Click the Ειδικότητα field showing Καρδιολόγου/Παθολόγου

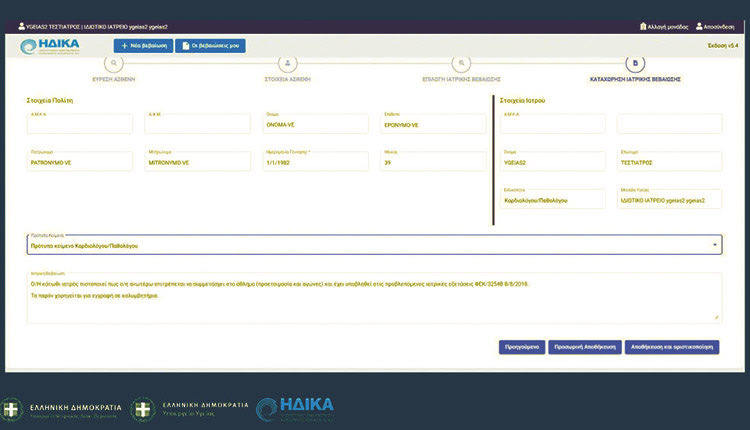coord(552,199)
